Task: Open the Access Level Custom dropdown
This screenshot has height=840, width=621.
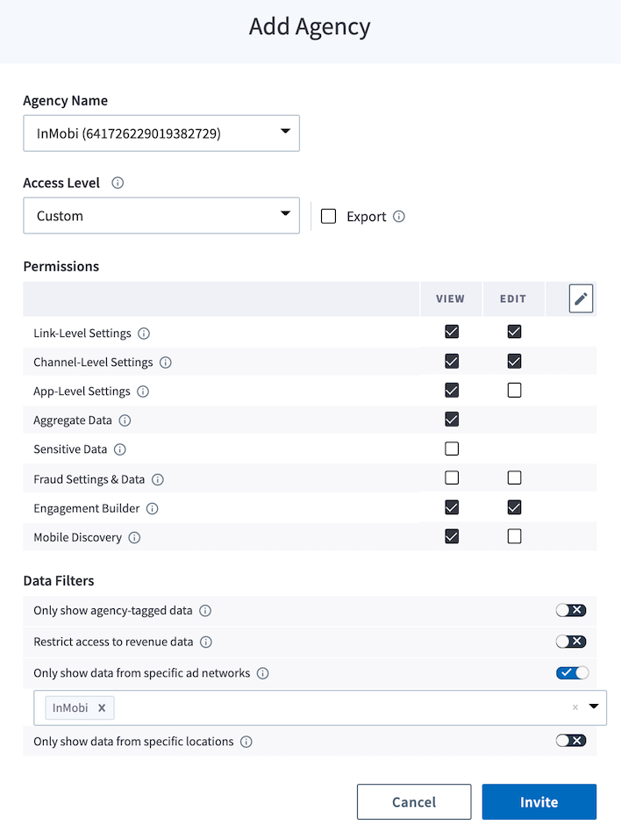Action: pos(161,215)
